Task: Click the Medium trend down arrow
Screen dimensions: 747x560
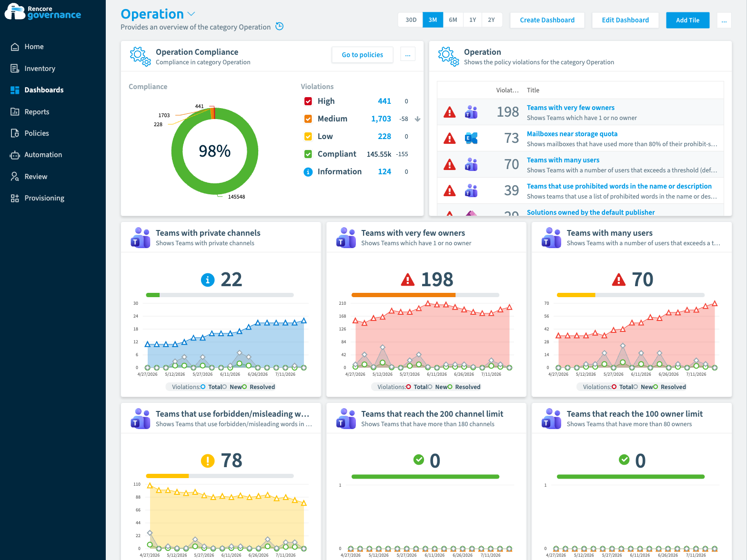Action: click(417, 119)
